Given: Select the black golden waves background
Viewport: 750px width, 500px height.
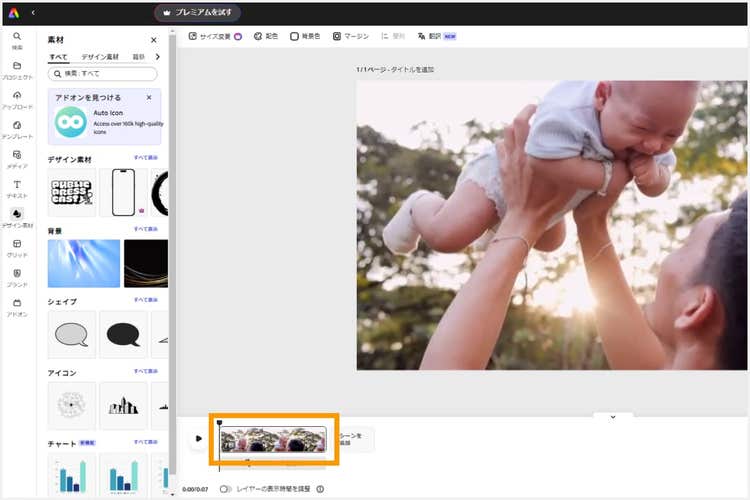Looking at the screenshot, I should click(146, 264).
